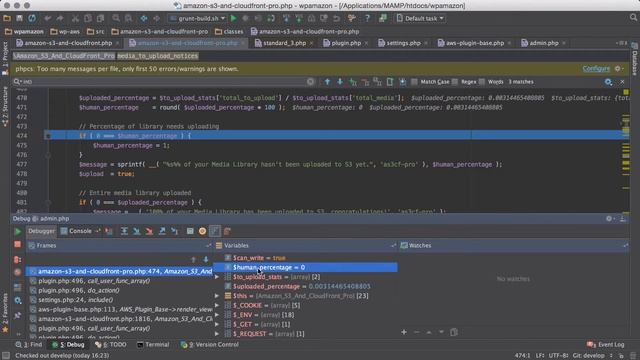Click the Configure link in phpcs notice
640x360 pixels.
pyautogui.click(x=596, y=69)
